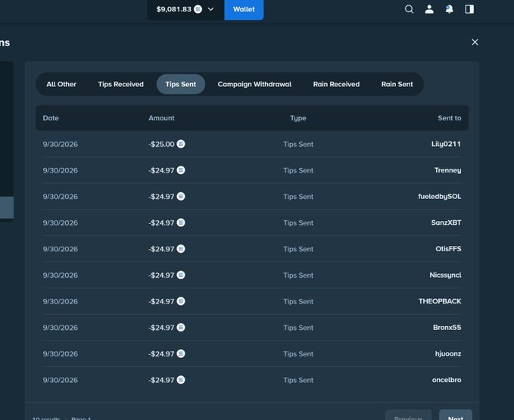
Task: Click the Type column header
Action: 298,118
